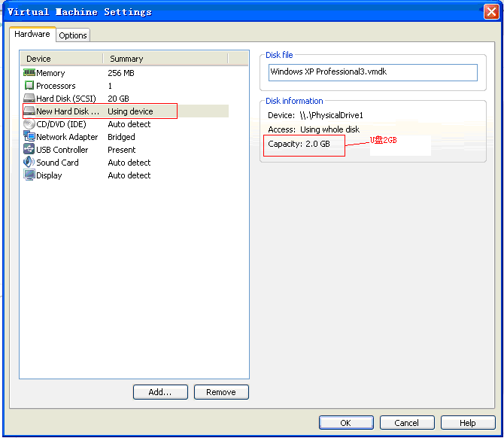Image resolution: width=504 pixels, height=438 pixels.
Task: Click the Using whole disk access text
Action: click(x=329, y=129)
